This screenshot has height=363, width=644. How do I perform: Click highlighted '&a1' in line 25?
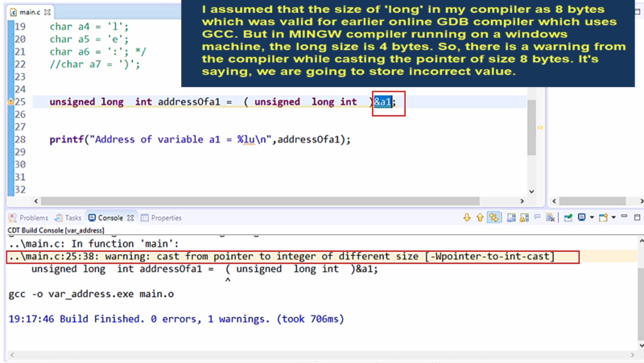(x=382, y=101)
